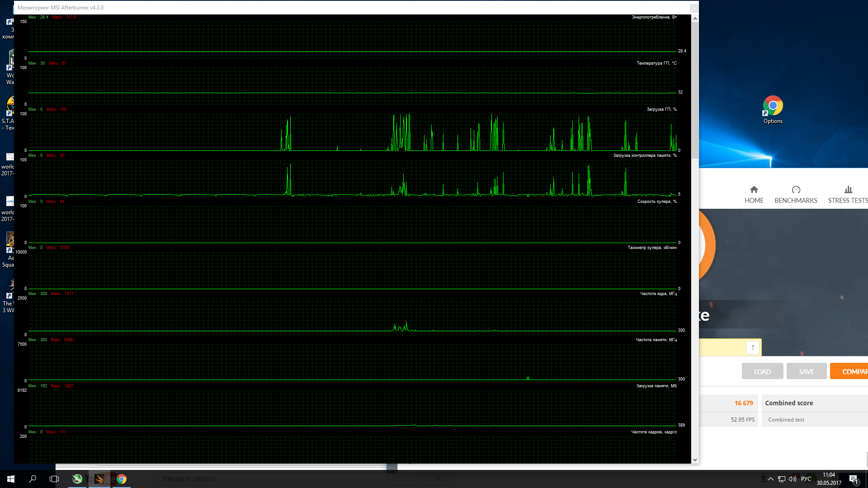Open the volume control tray icon
Screen dimensions: 868x488
pyautogui.click(x=793, y=479)
